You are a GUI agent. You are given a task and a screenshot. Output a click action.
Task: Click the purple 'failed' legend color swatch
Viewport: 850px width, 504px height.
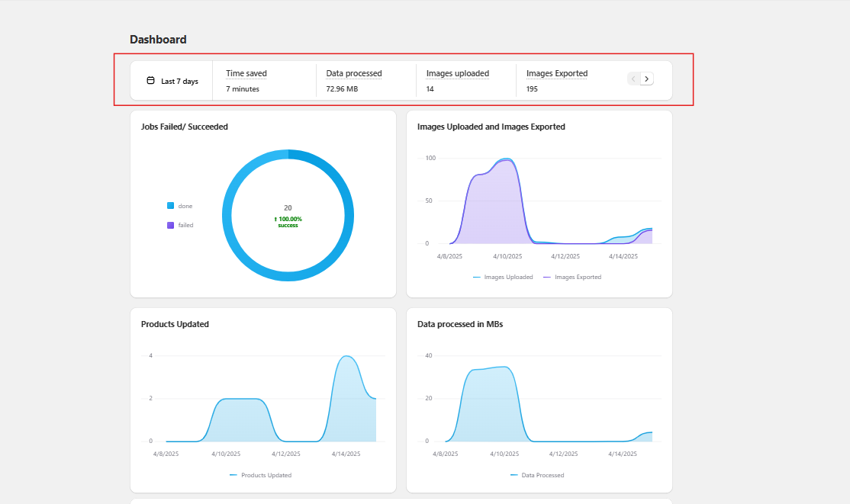[171, 225]
